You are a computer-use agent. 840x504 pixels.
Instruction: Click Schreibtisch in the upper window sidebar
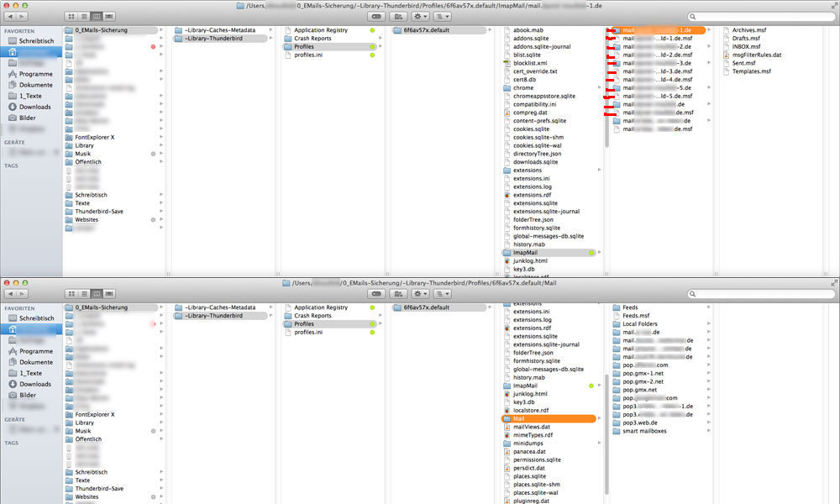pos(36,40)
